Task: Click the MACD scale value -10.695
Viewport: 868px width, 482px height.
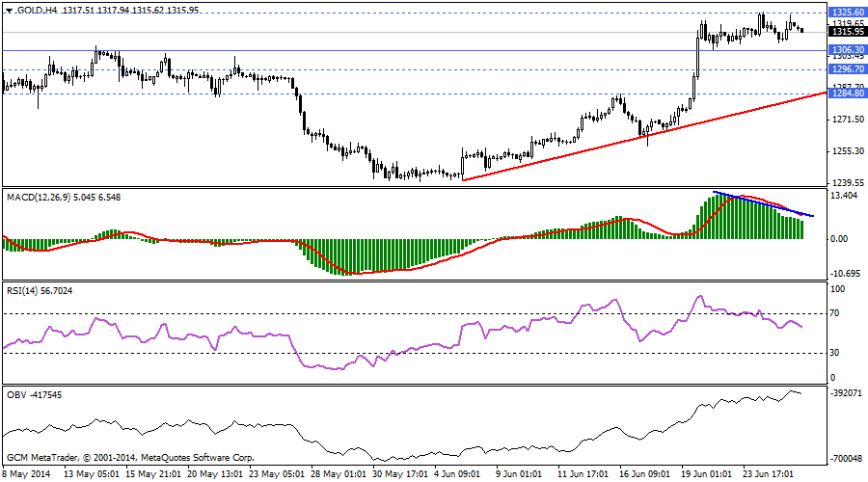Action: point(846,274)
